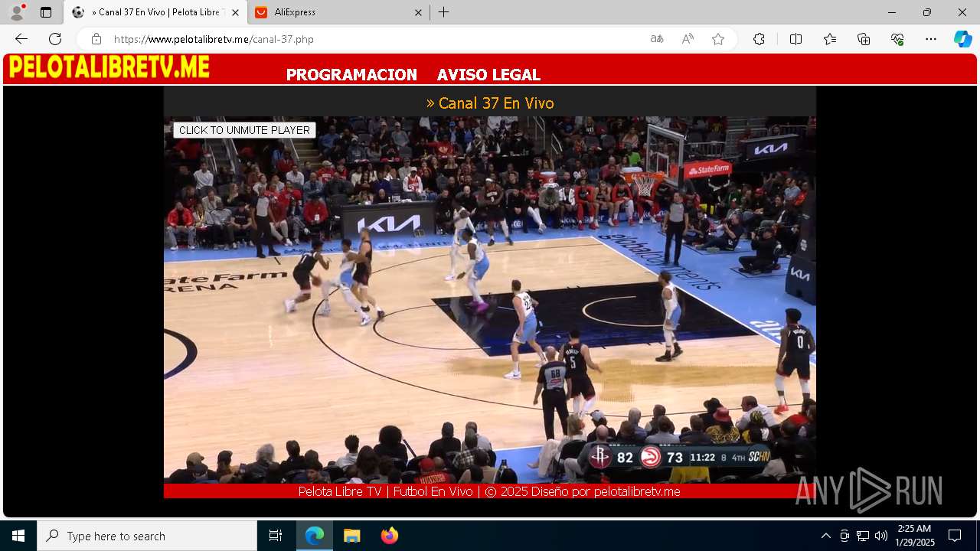Screen dimensions: 980x551
Task: Add this page to favorites
Action: (x=718, y=39)
